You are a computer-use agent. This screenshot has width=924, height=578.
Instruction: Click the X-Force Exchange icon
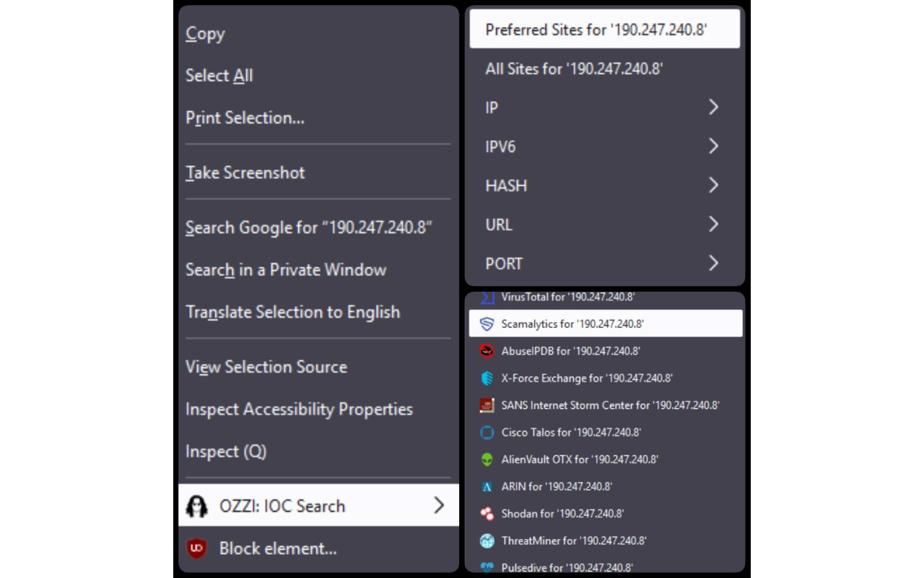coord(487,378)
